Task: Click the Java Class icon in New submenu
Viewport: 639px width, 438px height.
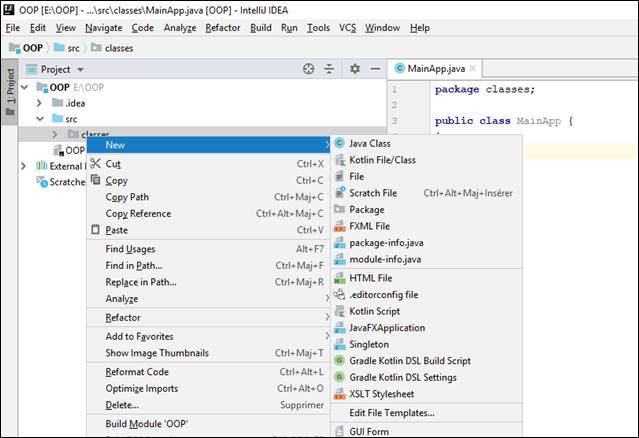Action: coord(339,143)
